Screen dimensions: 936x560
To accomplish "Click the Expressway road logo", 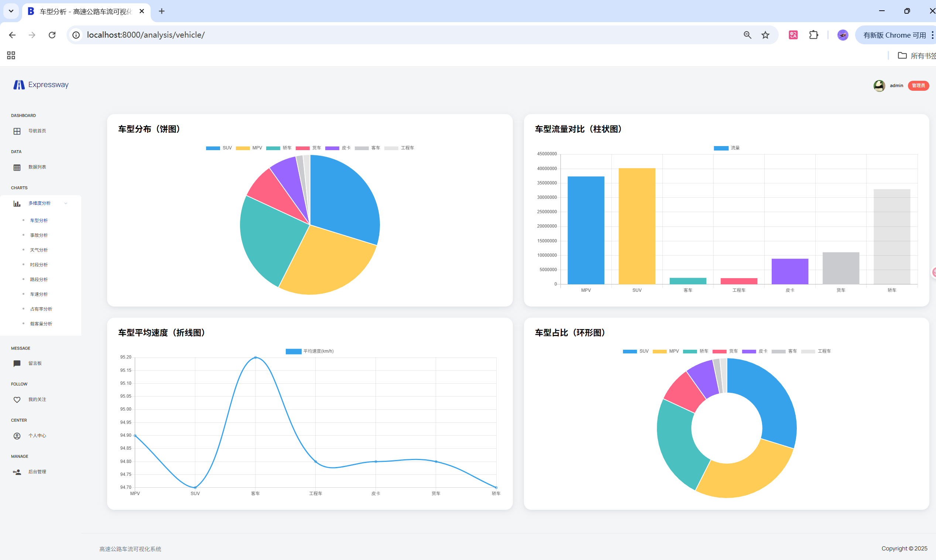I will (19, 85).
